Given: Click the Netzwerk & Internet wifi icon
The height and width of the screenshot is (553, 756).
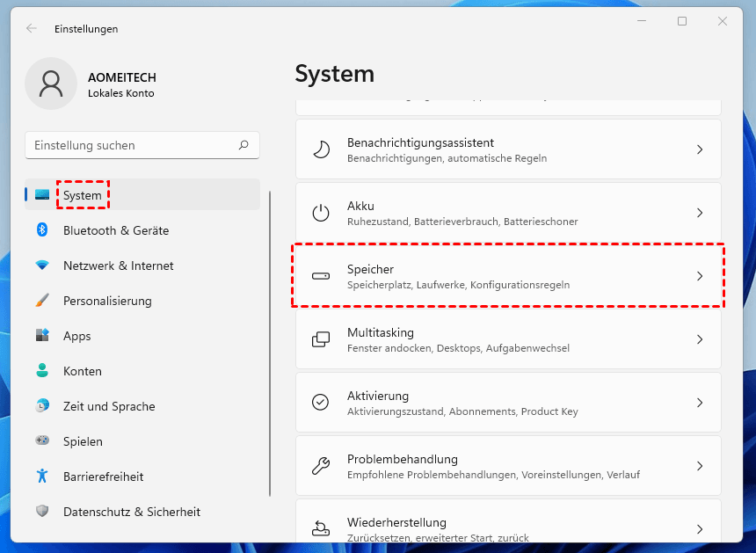Looking at the screenshot, I should click(41, 266).
